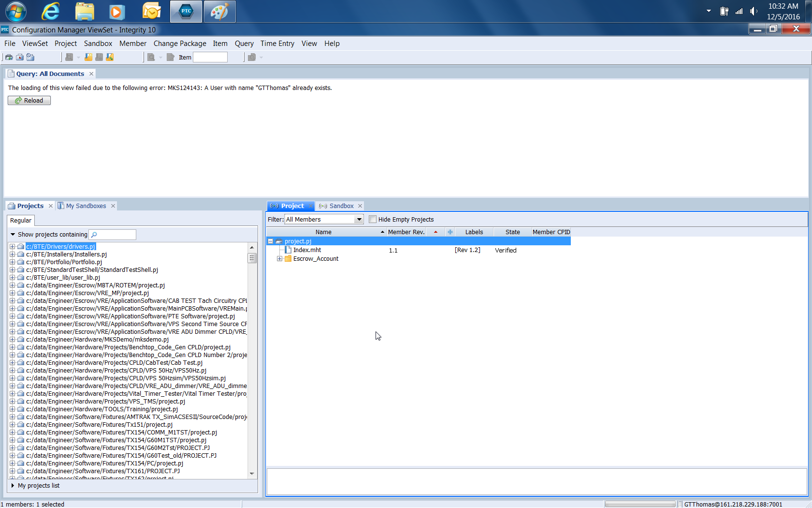Screen dimensions: 812x508
Task: Open dropdown arrow next to query search icon
Action: pyautogui.click(x=160, y=57)
